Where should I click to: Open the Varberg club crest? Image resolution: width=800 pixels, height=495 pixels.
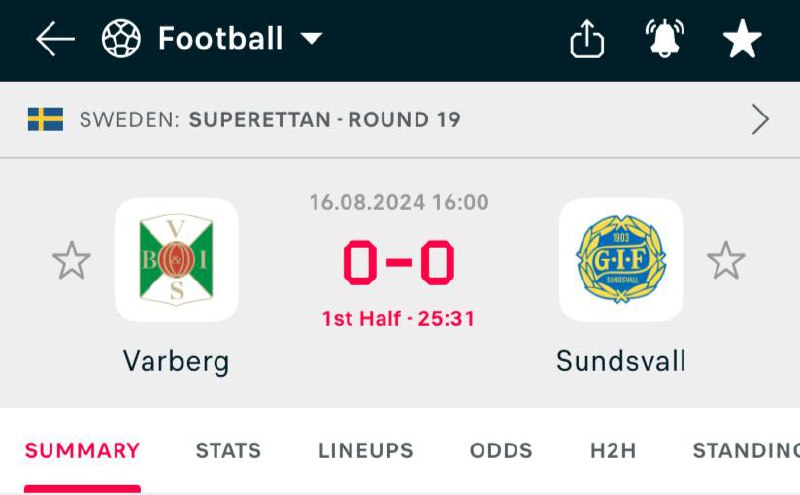(x=177, y=259)
